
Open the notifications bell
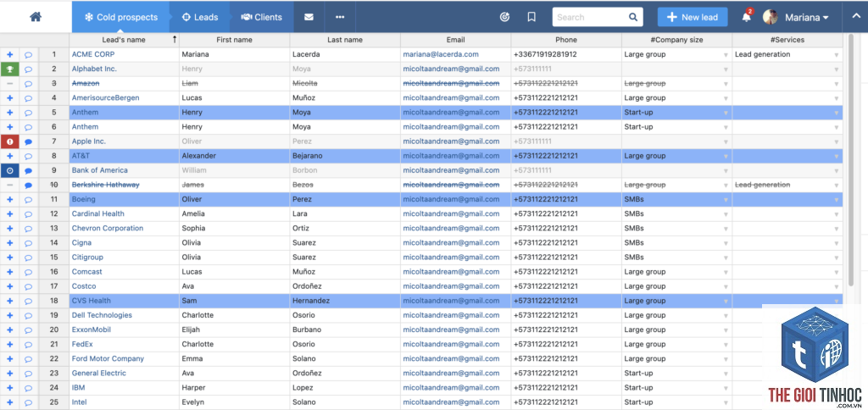(x=746, y=17)
